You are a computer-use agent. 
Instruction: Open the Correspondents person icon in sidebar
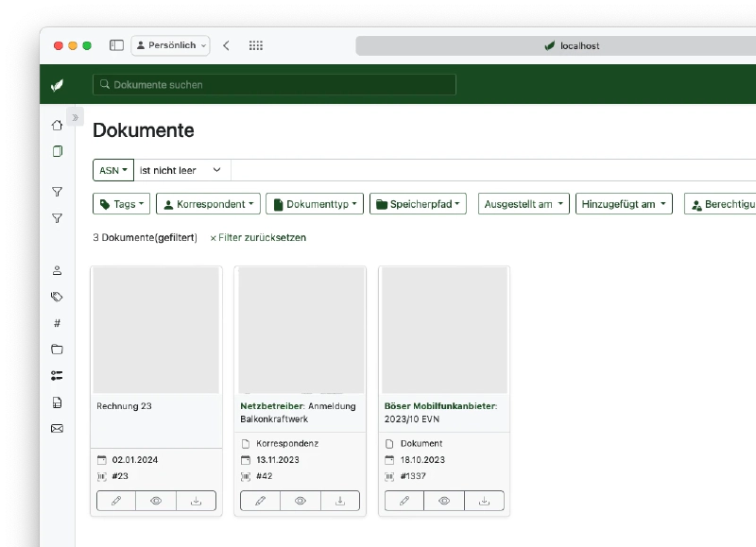click(x=57, y=270)
